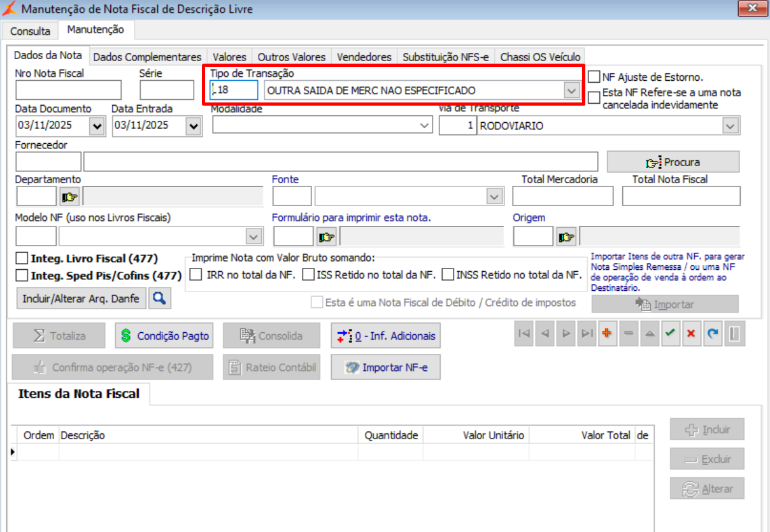770x532 pixels.
Task: Expand Fonte dropdown
Action: click(x=494, y=197)
